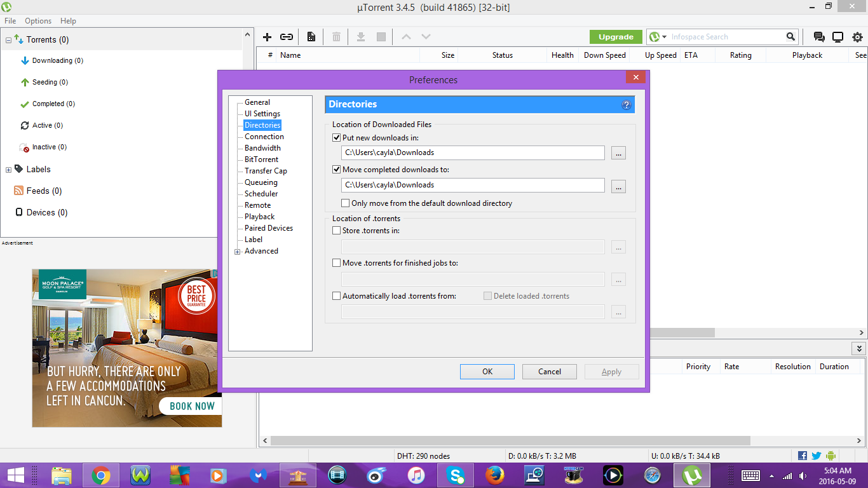868x488 pixels.
Task: Open Google Chrome from the taskbar
Action: tap(100, 475)
